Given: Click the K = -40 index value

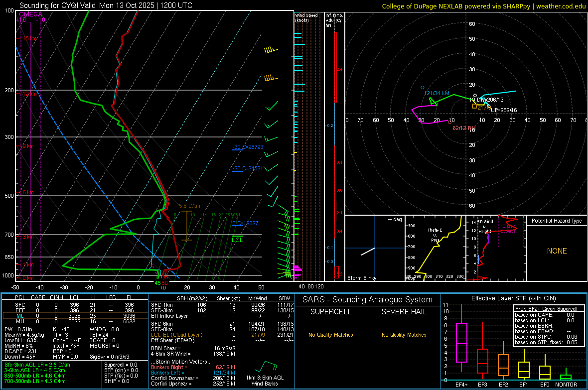Looking at the screenshot, I should 61,329.
